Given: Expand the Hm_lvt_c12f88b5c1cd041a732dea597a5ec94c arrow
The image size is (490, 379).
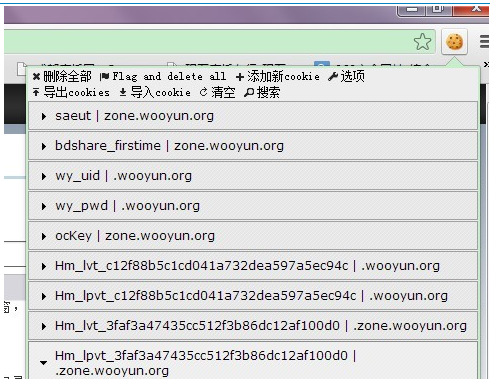Looking at the screenshot, I should point(44,266).
